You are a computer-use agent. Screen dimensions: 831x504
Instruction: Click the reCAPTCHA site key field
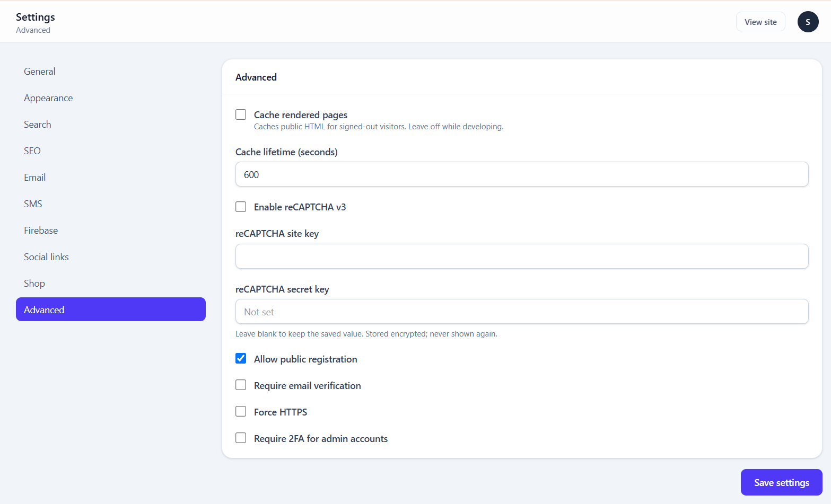[522, 257]
